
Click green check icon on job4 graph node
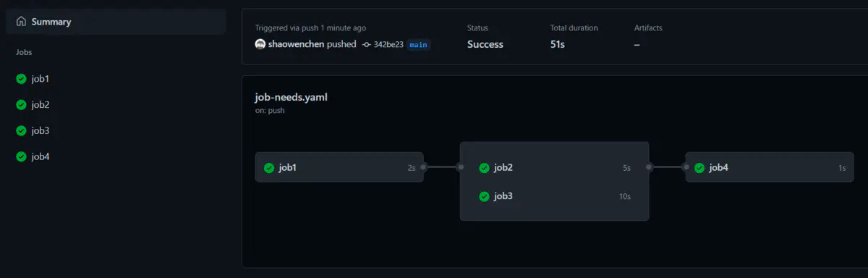coord(699,168)
